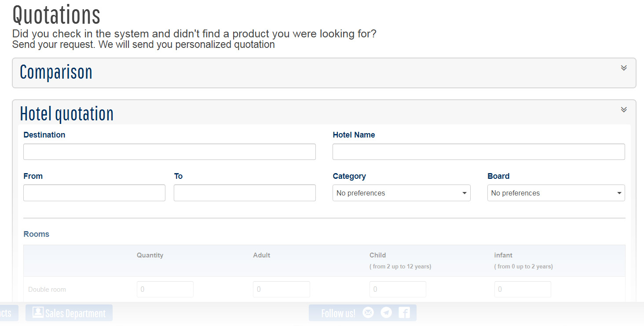The width and height of the screenshot is (644, 326).
Task: Open the Facebook icon link
Action: [404, 313]
